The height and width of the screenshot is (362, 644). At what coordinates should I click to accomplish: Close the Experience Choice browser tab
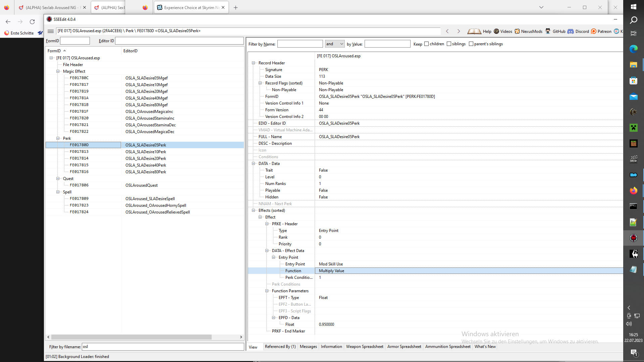coord(223,7)
